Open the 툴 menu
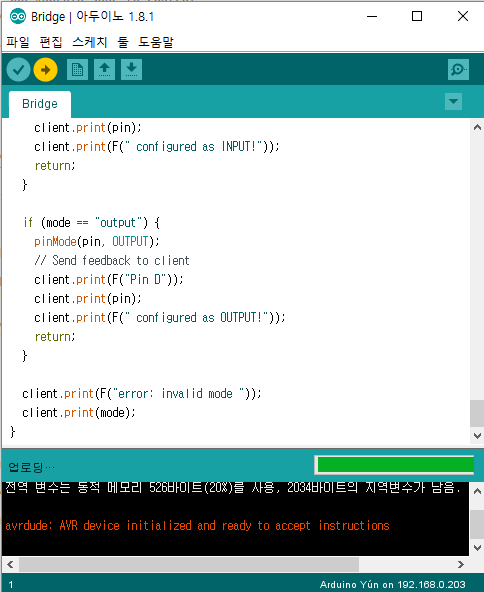The height and width of the screenshot is (592, 484). tap(123, 42)
